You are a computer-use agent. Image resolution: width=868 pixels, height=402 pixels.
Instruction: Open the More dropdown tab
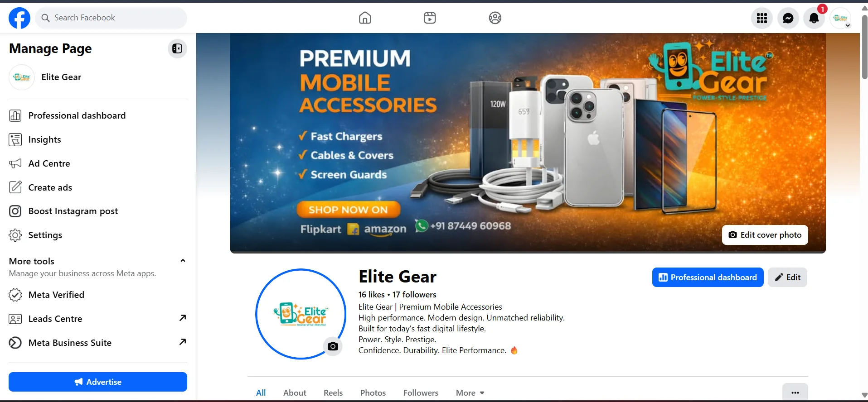(x=470, y=392)
